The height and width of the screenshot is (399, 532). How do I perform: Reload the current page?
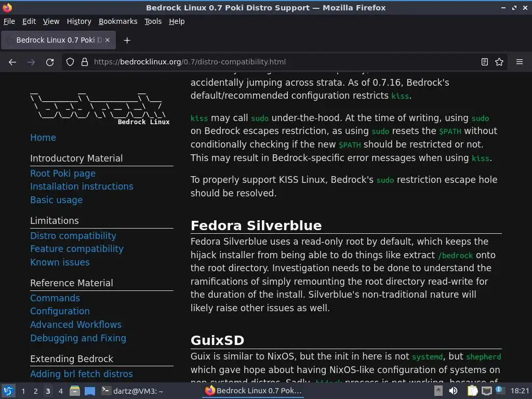50,62
